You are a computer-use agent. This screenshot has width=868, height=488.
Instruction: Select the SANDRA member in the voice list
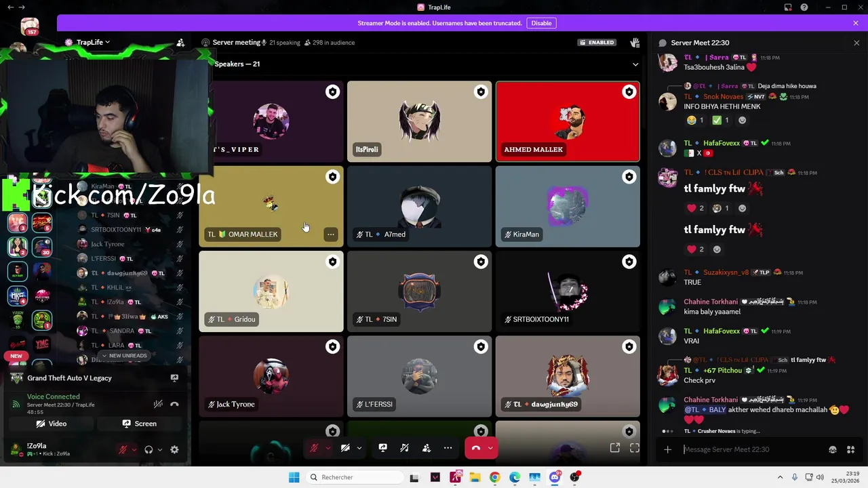(129, 331)
